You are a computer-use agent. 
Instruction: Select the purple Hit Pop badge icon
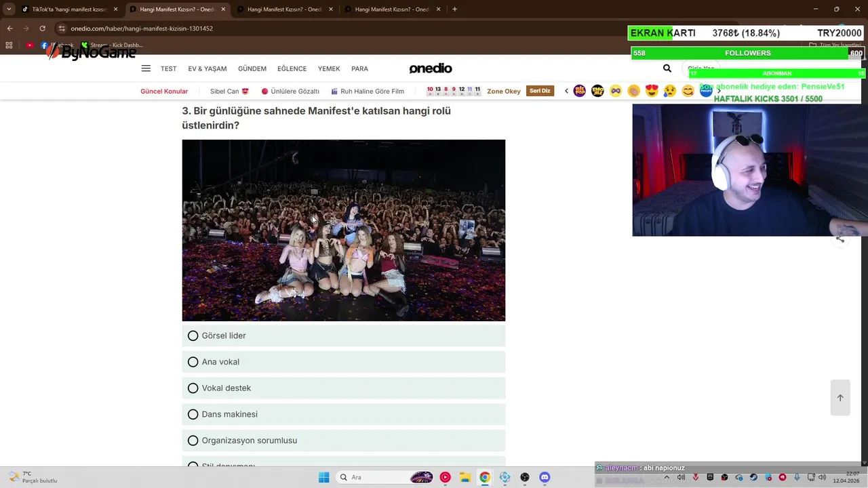point(580,91)
